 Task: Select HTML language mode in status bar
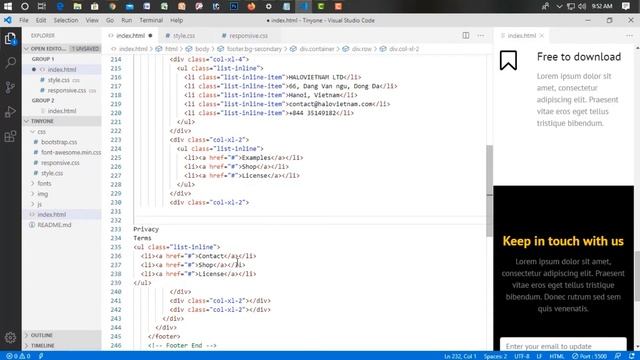coord(557,356)
